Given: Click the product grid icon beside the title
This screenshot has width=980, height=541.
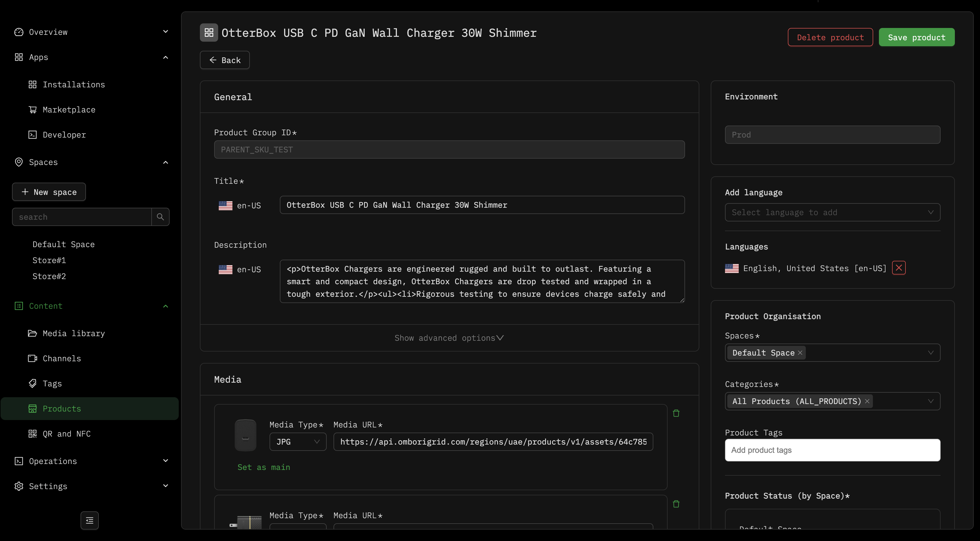Looking at the screenshot, I should pyautogui.click(x=209, y=33).
